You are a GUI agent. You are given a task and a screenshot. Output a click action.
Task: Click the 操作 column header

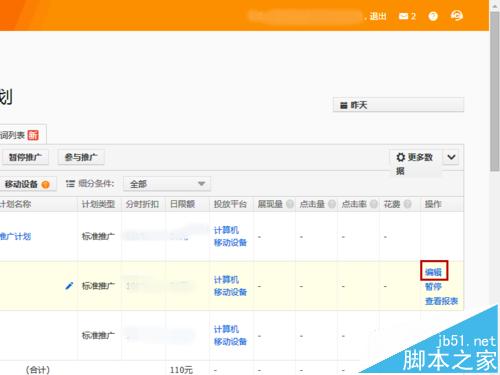point(433,204)
